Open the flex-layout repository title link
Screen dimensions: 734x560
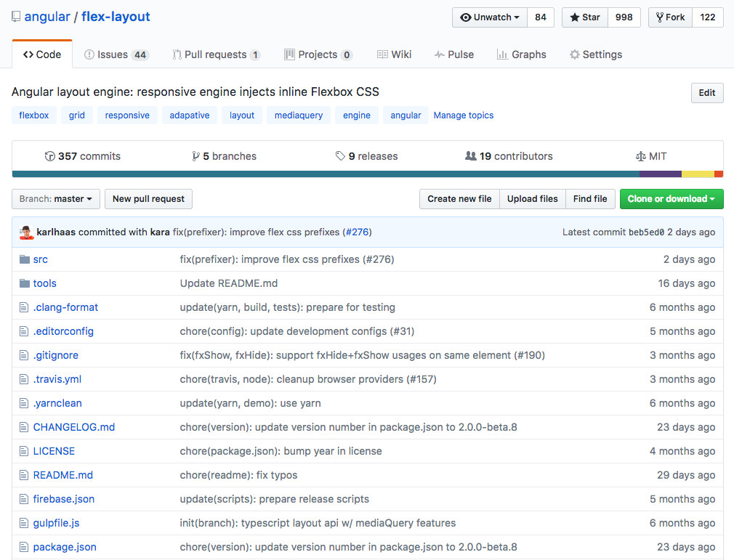(116, 17)
